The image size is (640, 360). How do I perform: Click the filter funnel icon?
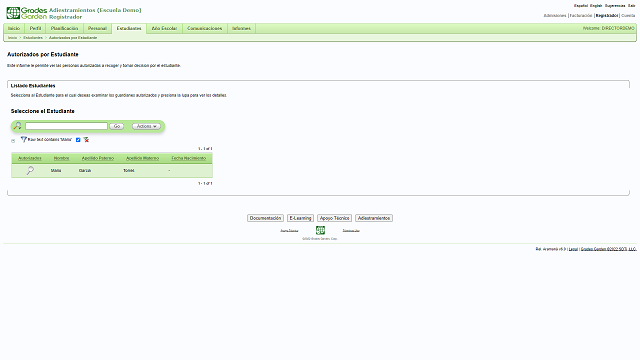[24, 140]
